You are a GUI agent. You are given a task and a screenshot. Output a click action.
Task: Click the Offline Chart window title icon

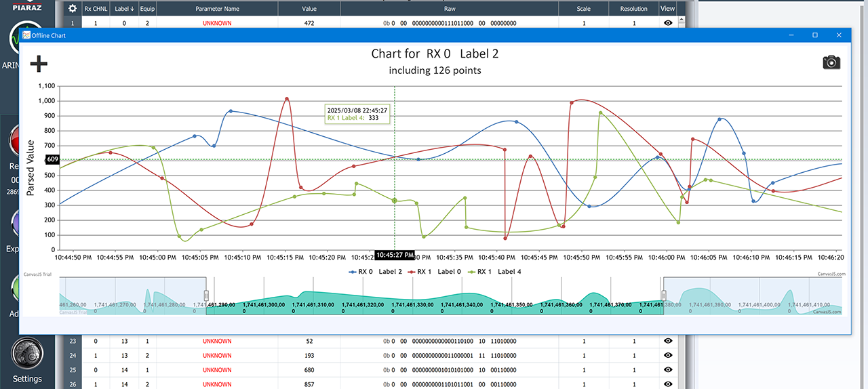26,35
